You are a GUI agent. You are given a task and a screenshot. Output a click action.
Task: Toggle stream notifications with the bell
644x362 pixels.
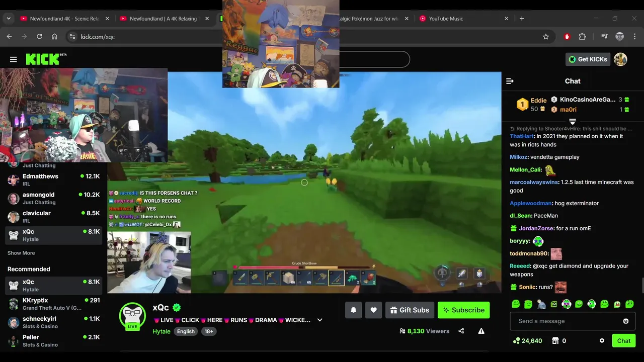tap(353, 310)
